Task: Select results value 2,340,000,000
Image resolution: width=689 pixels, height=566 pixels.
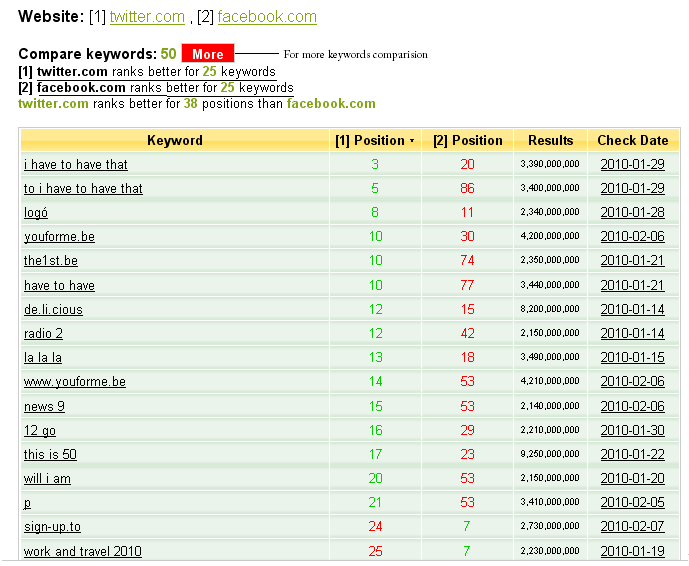Action: pyautogui.click(x=550, y=212)
